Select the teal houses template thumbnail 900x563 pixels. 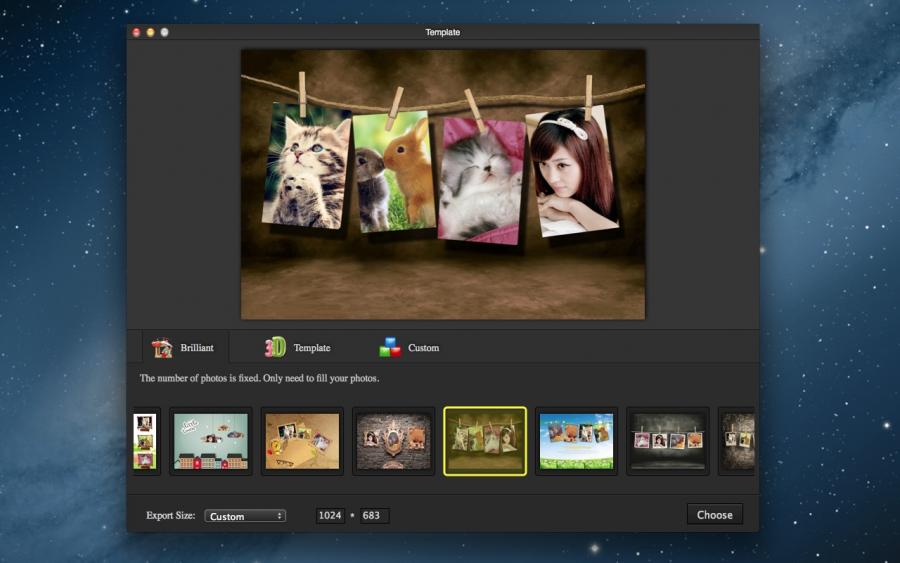point(210,441)
